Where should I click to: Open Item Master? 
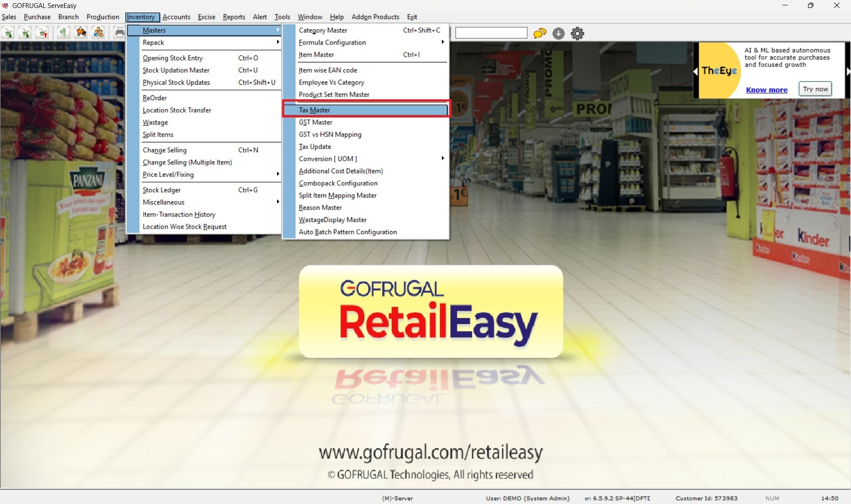click(366, 55)
